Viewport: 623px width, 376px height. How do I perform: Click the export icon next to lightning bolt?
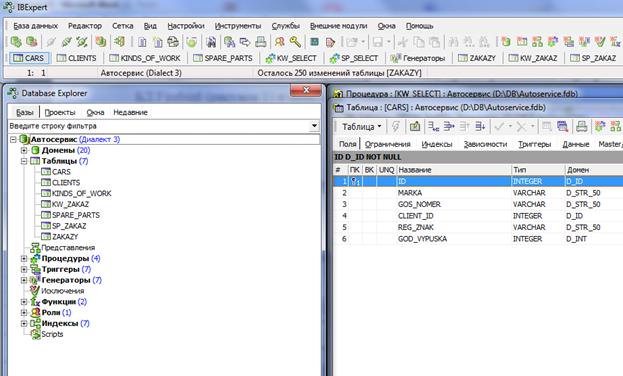(415, 126)
